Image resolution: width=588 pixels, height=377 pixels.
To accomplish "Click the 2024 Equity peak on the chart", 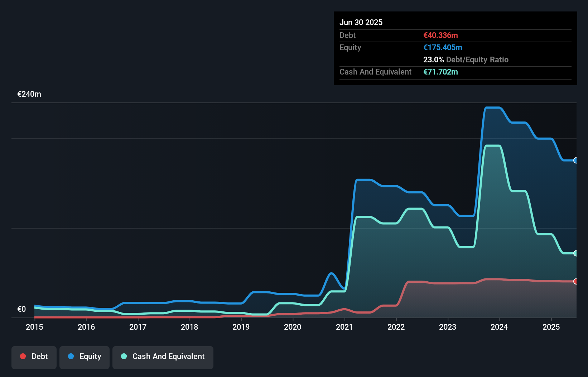I will click(x=492, y=108).
